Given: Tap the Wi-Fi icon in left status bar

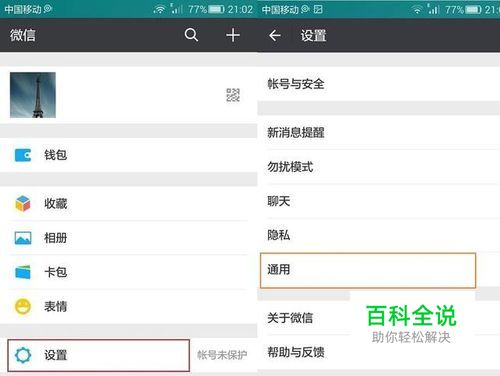Looking at the screenshot, I should (159, 9).
